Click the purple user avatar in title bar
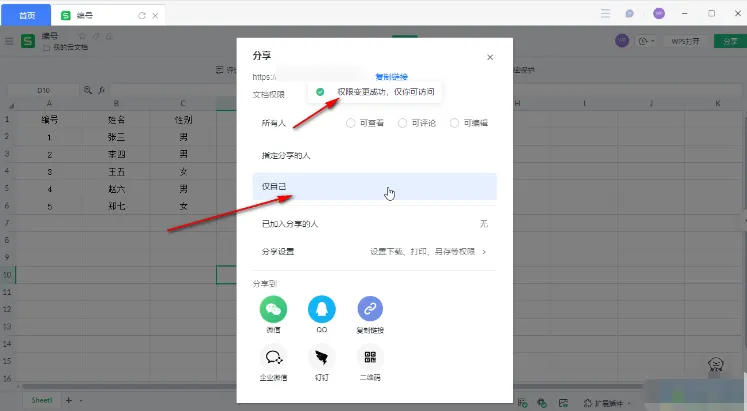Viewport: 747px width, 411px height. 659,13
